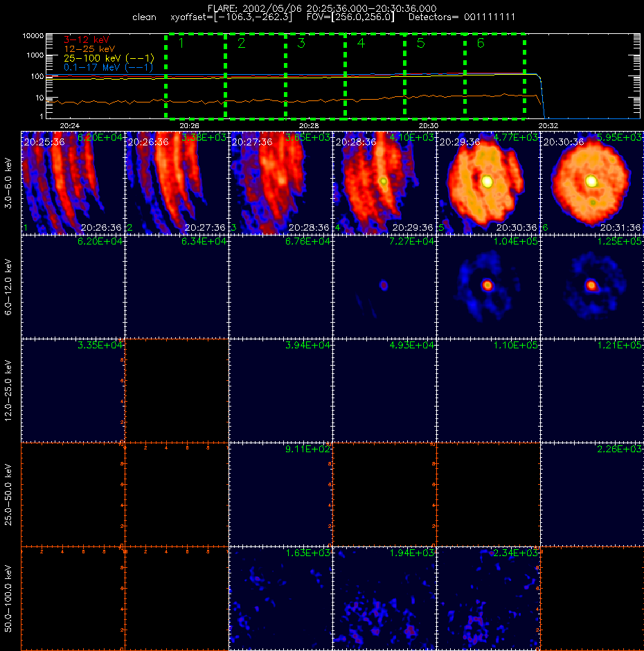Click the '20:31:36' end time in the last top-row image
The height and width of the screenshot is (651, 644).
pyautogui.click(x=620, y=228)
